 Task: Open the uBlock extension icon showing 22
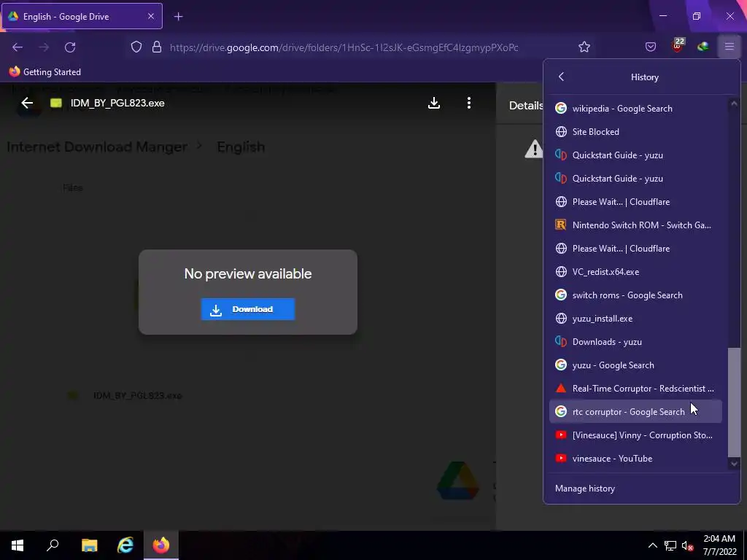[x=678, y=45]
